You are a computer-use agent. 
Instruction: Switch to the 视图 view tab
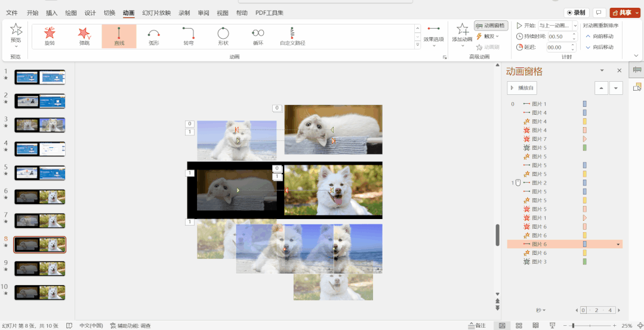(223, 13)
